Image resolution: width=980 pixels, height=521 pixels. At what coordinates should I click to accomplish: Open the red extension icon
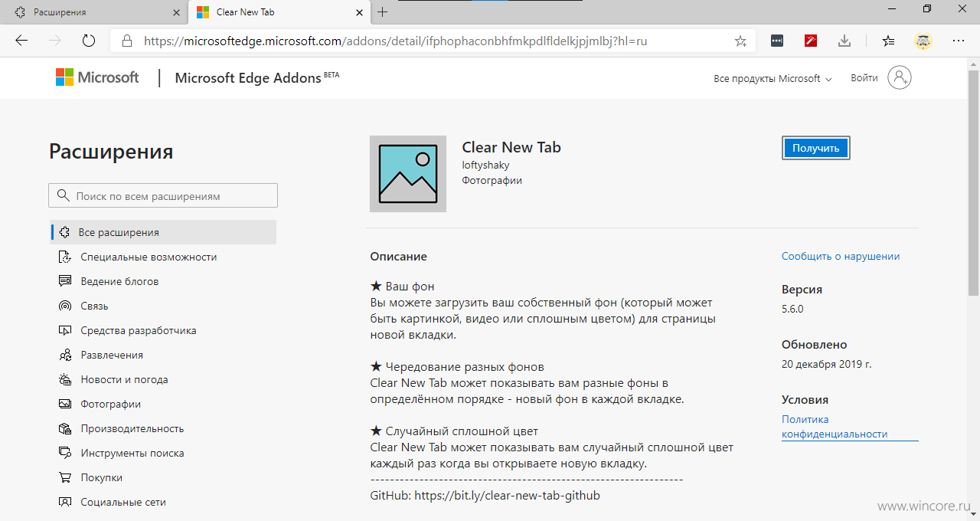click(x=811, y=41)
